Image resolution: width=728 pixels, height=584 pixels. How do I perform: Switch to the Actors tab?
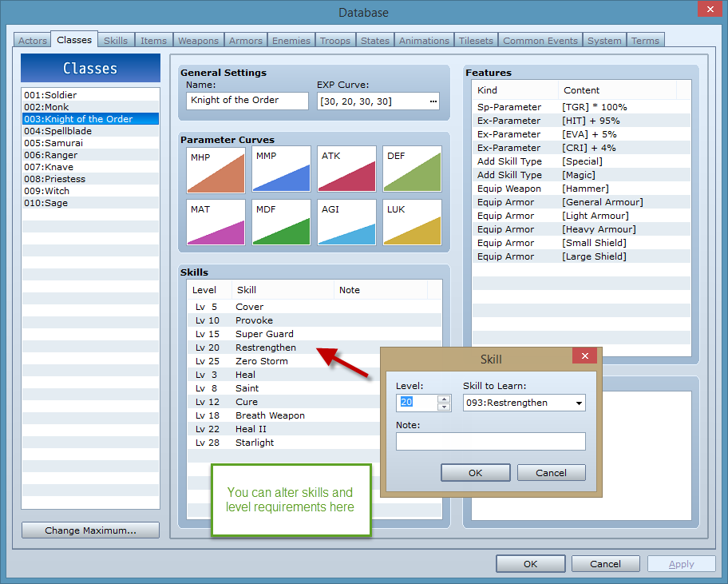[x=33, y=41]
